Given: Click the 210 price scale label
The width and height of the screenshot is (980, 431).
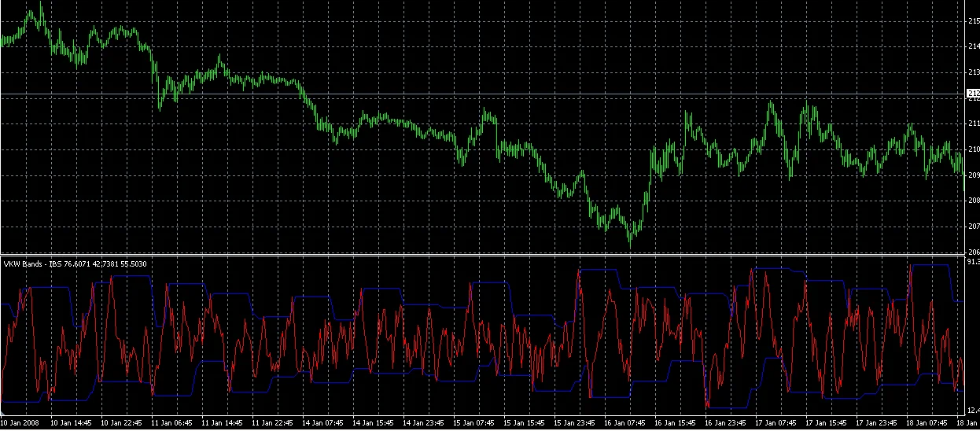Looking at the screenshot, I should coord(973,149).
